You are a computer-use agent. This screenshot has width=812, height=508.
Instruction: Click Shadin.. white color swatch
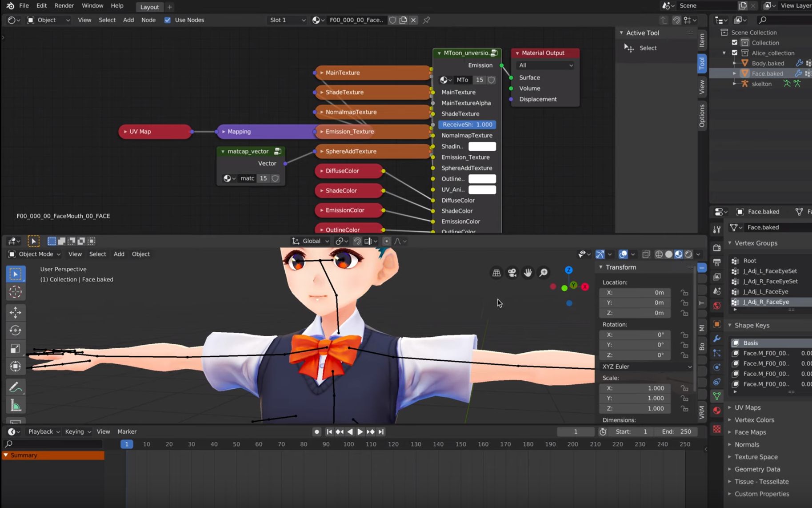coord(482,146)
